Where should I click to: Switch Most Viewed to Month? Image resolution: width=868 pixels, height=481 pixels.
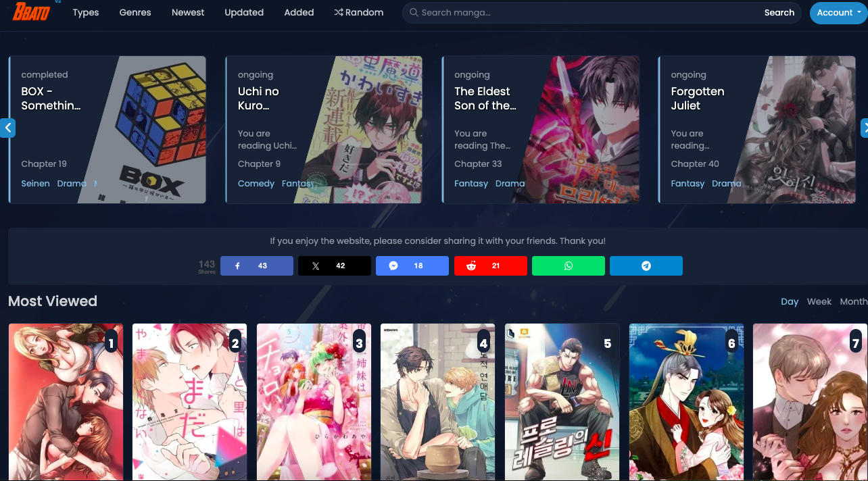852,301
